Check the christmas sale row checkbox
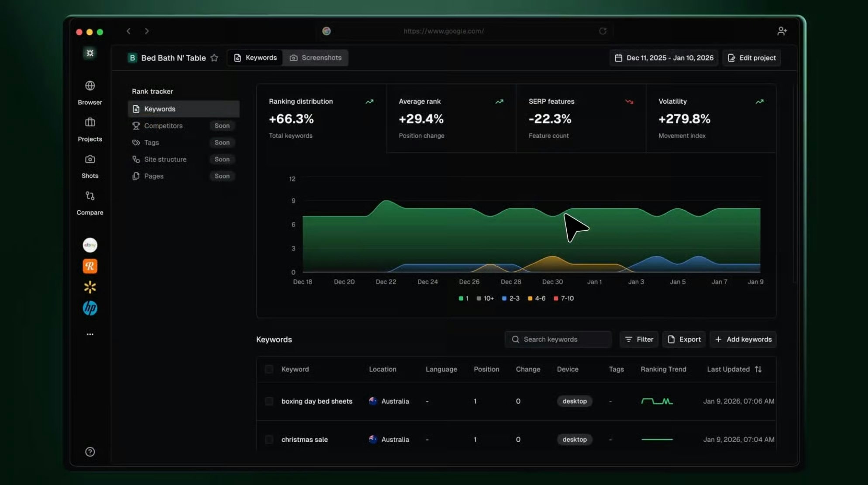 tap(269, 440)
